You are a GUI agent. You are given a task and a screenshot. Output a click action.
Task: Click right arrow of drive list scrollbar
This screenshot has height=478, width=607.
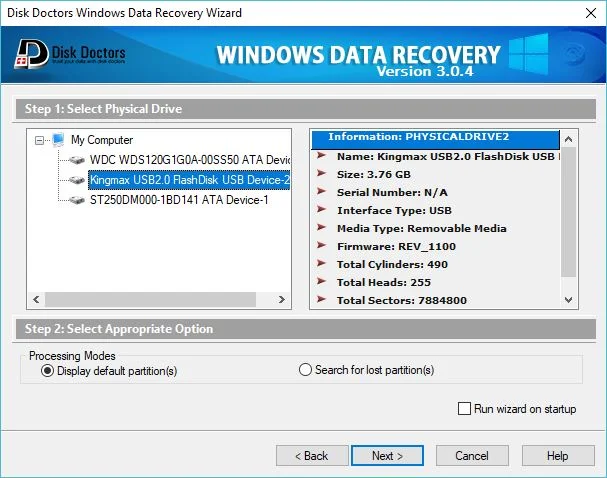[282, 300]
